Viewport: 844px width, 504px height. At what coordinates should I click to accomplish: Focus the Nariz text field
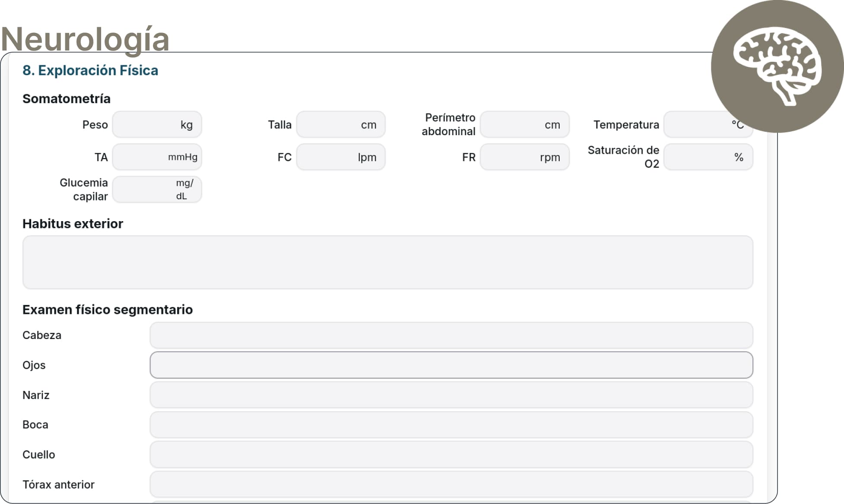tap(451, 395)
